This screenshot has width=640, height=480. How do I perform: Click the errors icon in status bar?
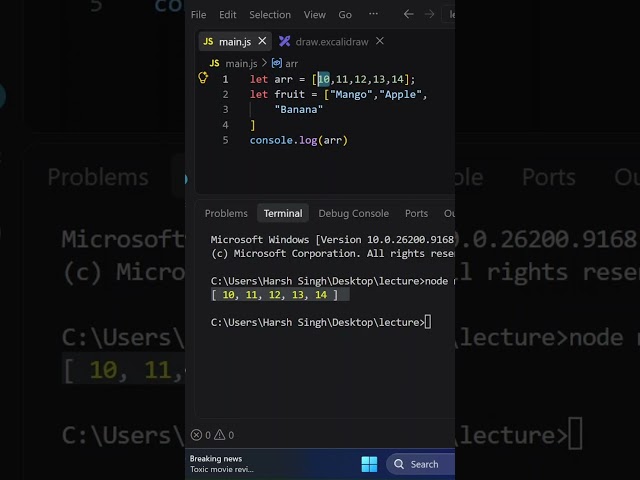tap(196, 435)
